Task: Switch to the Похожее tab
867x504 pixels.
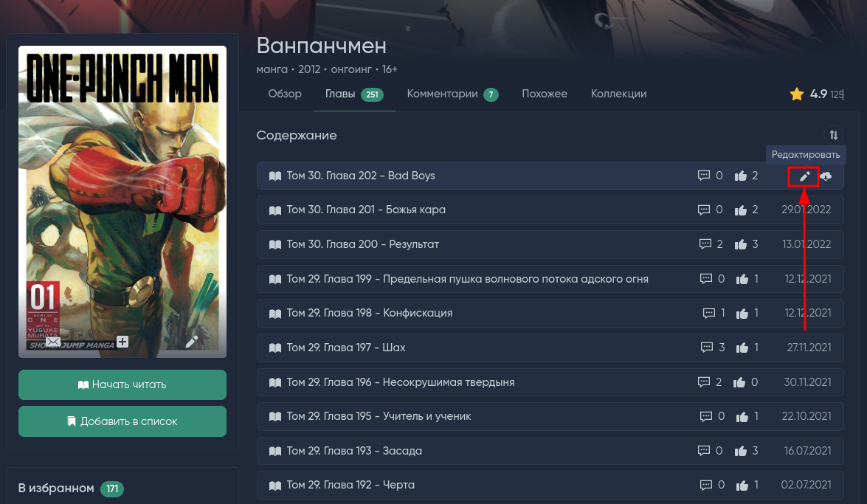Action: point(545,94)
